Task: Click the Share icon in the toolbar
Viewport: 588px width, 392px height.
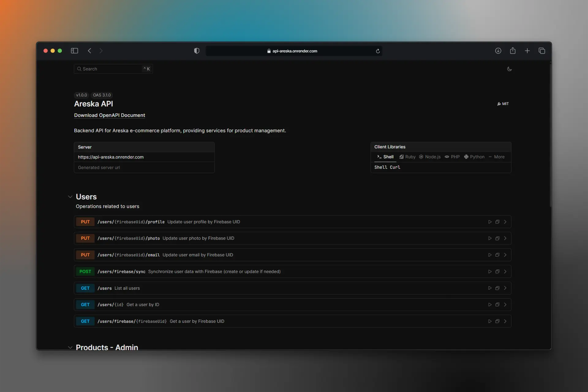Action: (513, 51)
